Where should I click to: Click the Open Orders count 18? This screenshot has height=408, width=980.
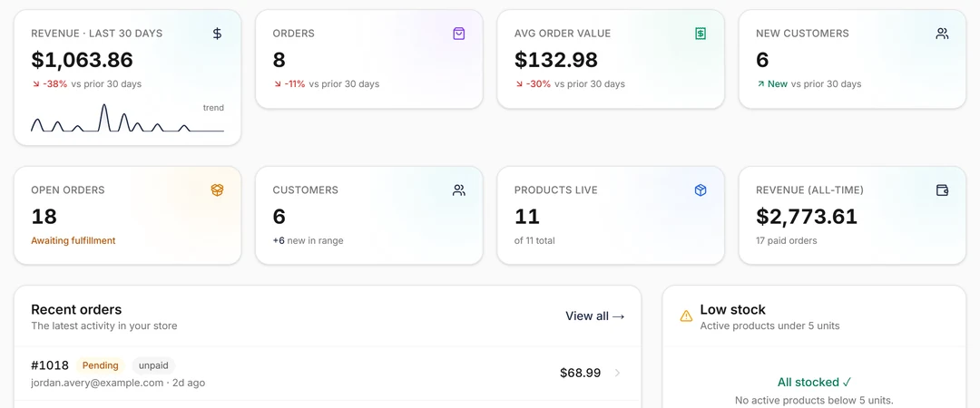(44, 217)
